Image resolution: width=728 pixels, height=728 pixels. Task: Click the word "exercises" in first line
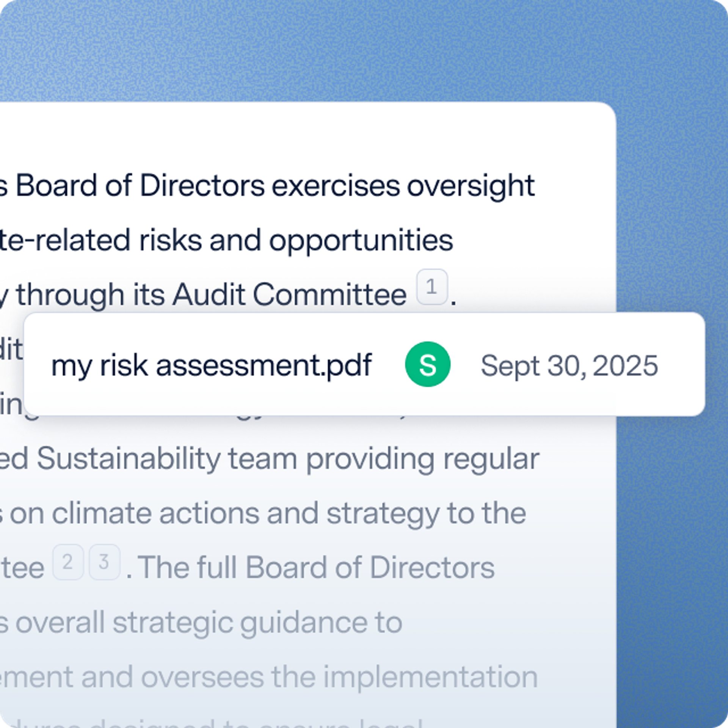coord(336,186)
